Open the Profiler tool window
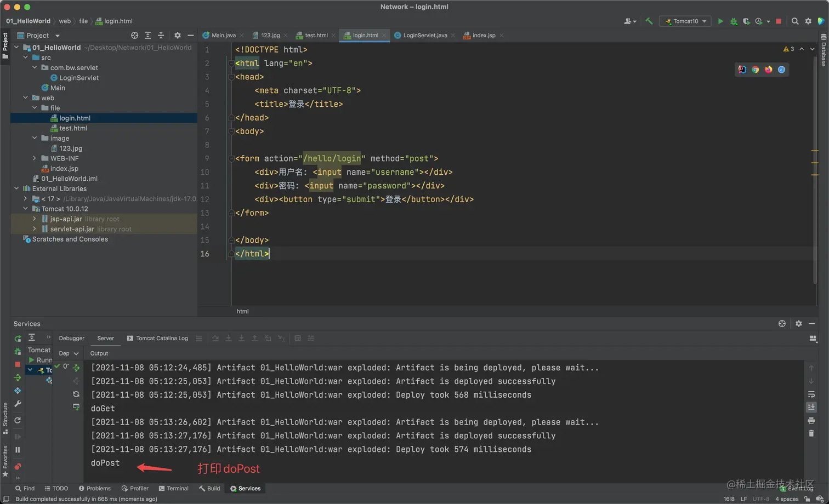The width and height of the screenshot is (829, 504). (x=135, y=488)
